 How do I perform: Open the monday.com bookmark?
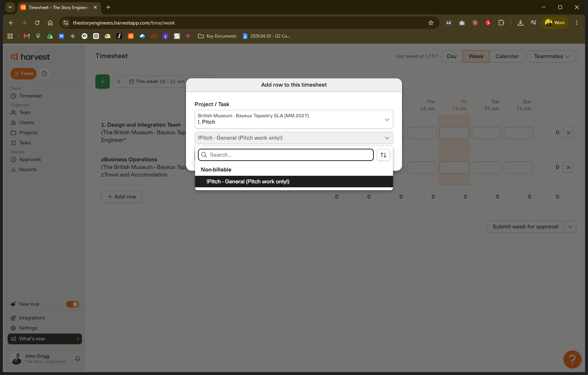point(108,36)
